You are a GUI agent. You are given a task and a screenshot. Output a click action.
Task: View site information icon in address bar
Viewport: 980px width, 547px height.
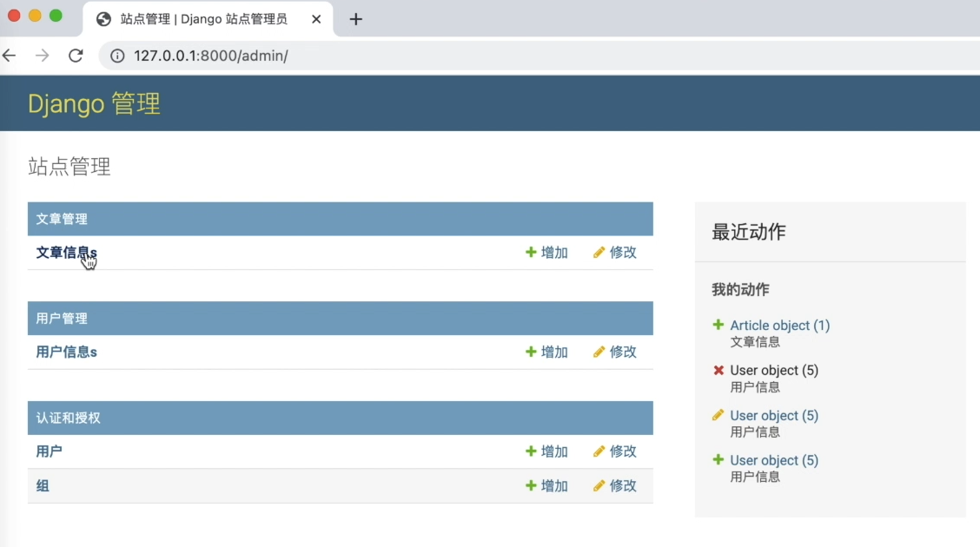point(117,56)
